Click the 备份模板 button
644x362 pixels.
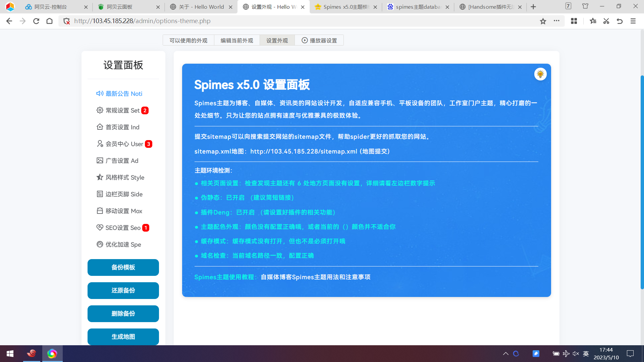click(x=123, y=267)
